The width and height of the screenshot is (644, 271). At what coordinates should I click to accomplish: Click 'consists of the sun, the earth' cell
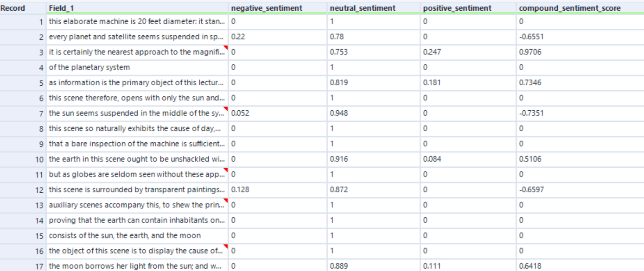[125, 236]
